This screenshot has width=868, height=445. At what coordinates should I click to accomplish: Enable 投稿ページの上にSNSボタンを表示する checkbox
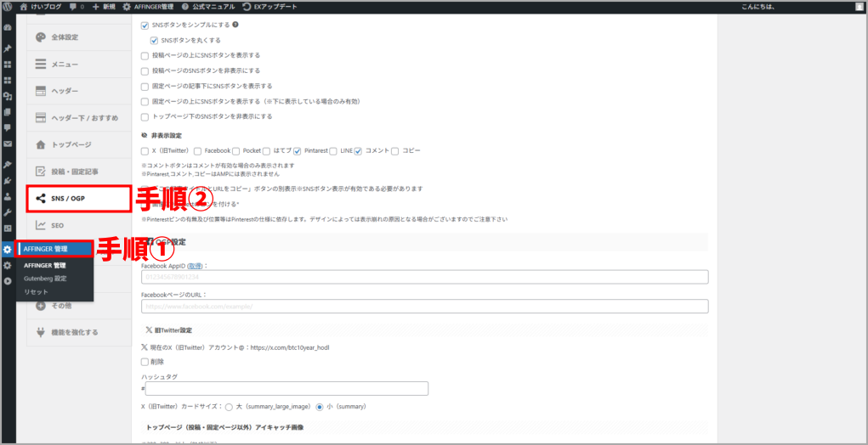[x=145, y=55]
